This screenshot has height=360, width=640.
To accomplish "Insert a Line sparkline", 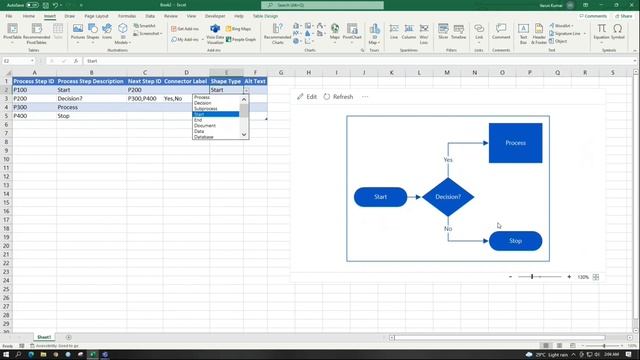I will click(394, 32).
